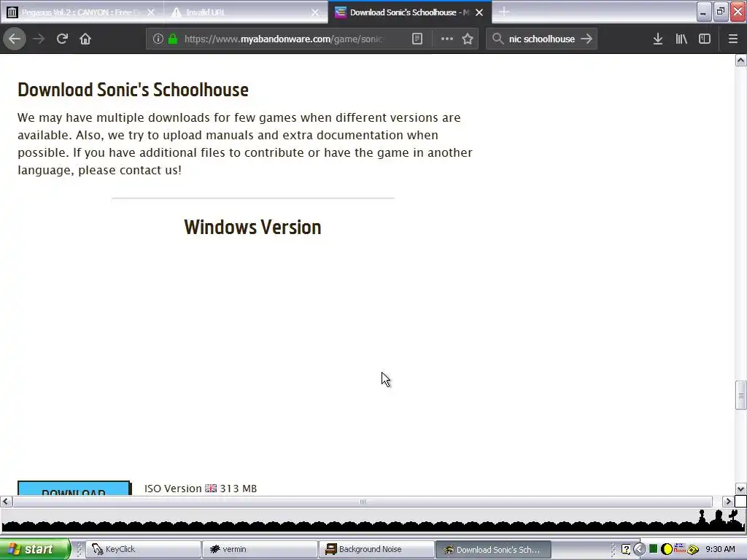This screenshot has width=747, height=560.
Task: Click the horizontal scrollbar right arrow
Action: [x=728, y=502]
